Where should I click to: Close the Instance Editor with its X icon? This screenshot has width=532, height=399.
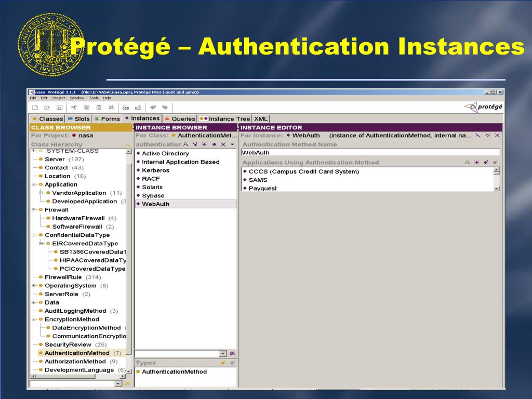[497, 136]
